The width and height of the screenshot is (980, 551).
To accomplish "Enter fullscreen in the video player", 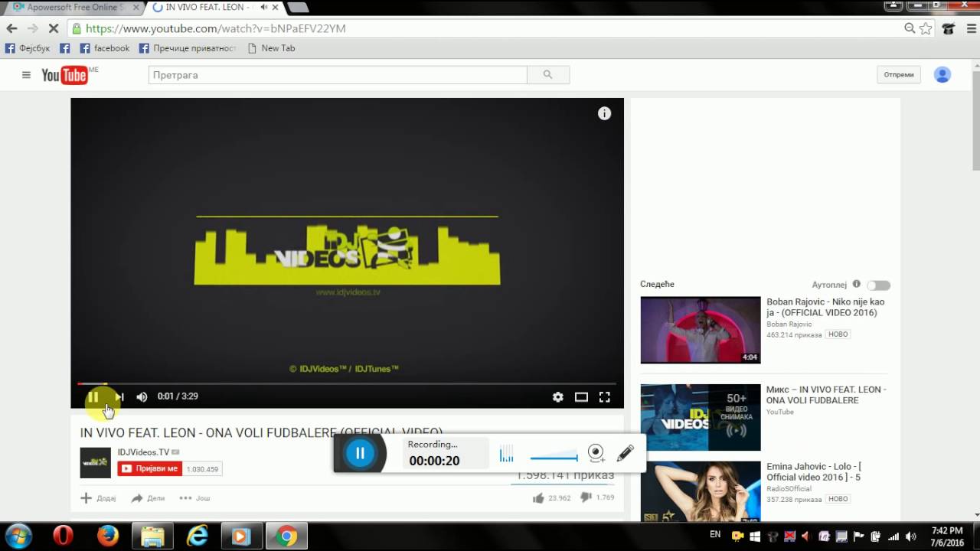I will coord(605,396).
